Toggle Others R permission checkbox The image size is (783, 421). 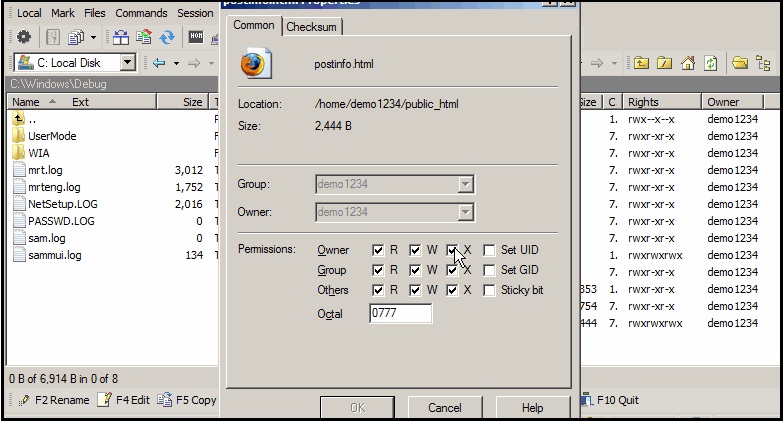pyautogui.click(x=378, y=290)
